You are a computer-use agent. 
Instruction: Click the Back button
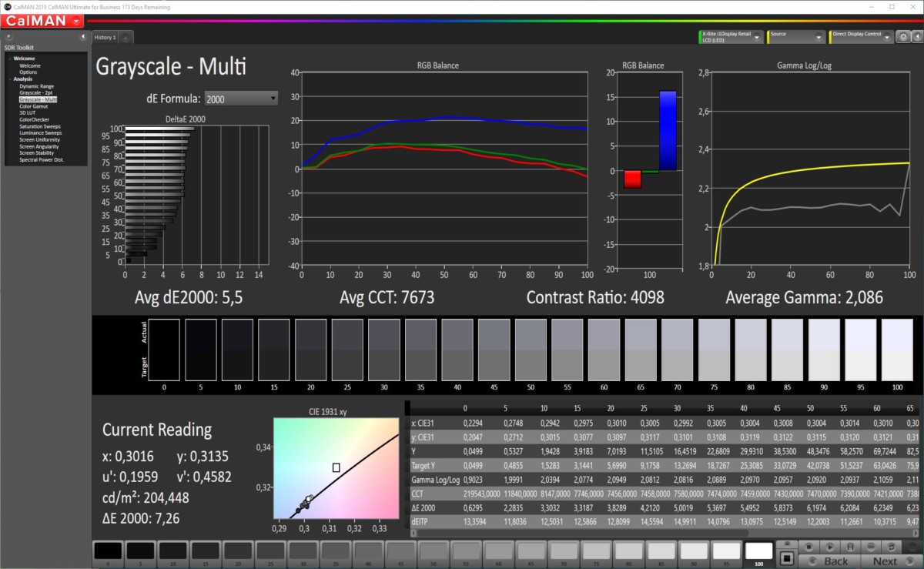829,561
